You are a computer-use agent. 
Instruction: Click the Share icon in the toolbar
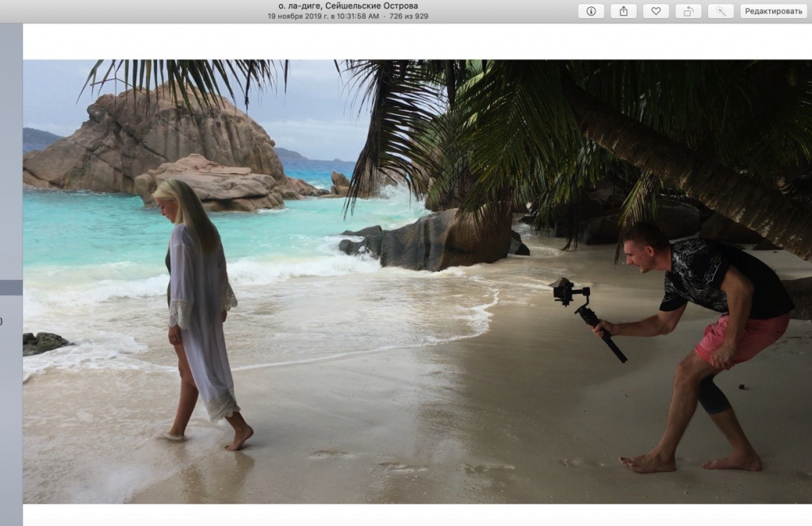(623, 11)
